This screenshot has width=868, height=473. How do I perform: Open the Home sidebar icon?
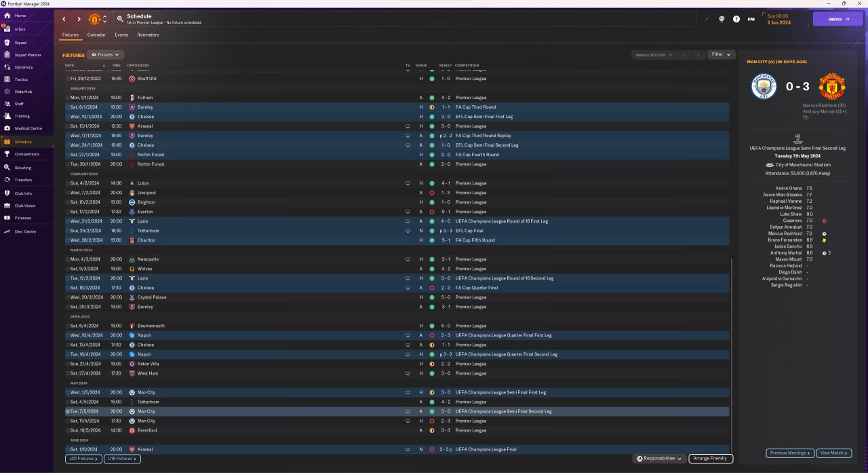click(x=7, y=16)
